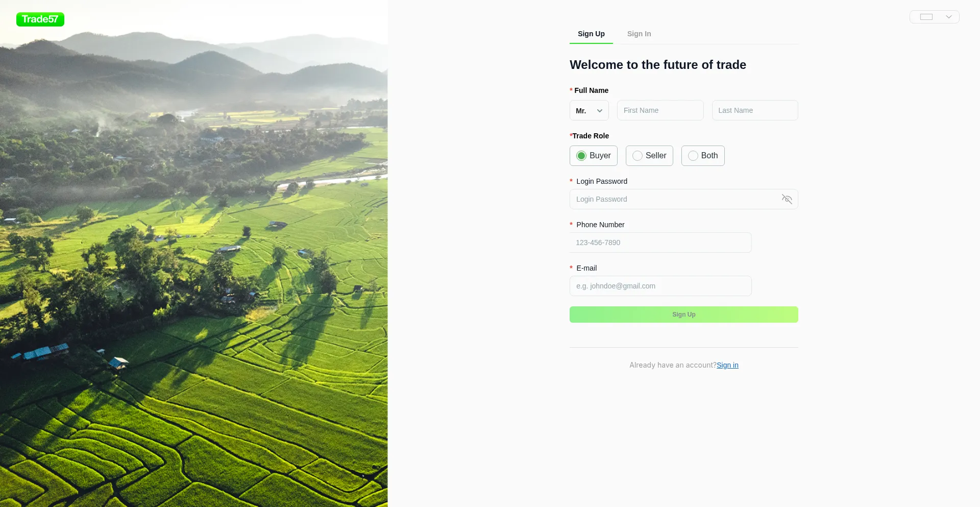Screen dimensions: 980x507
Task: Click the Login Password input
Action: [x=674, y=199]
